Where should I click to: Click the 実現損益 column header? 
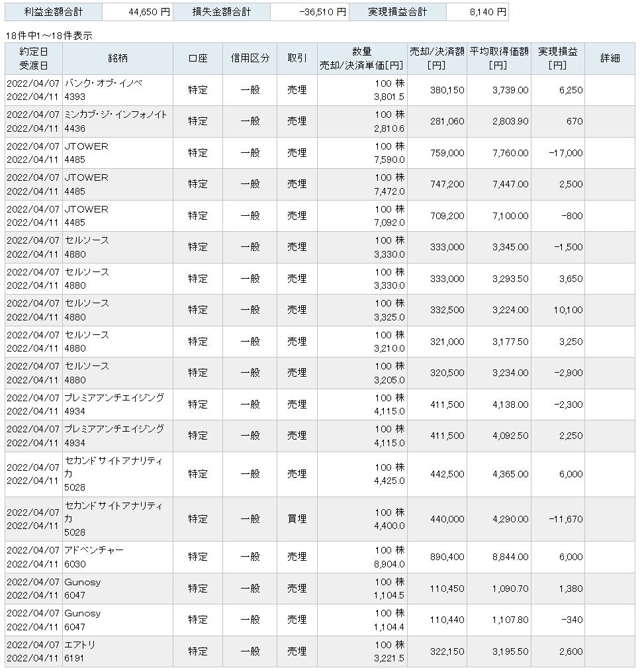[558, 59]
